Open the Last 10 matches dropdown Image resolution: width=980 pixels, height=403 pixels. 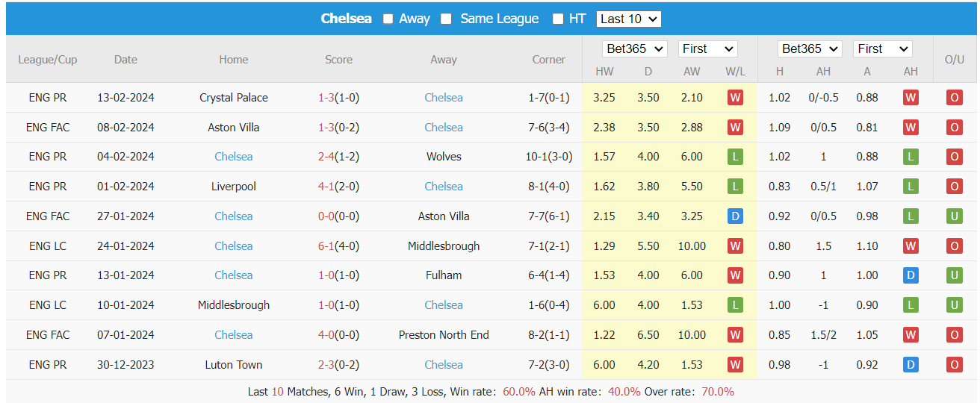click(629, 19)
